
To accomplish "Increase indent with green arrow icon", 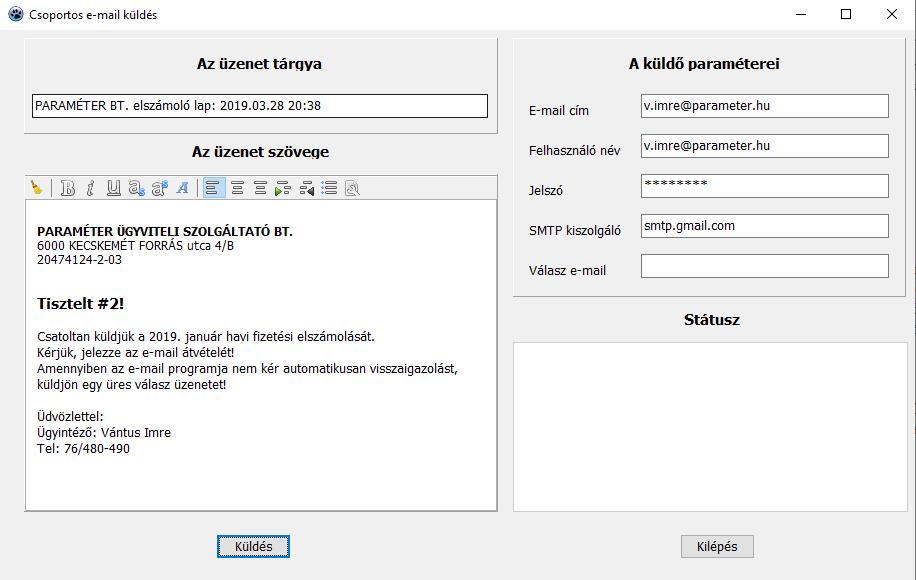I will click(x=283, y=187).
